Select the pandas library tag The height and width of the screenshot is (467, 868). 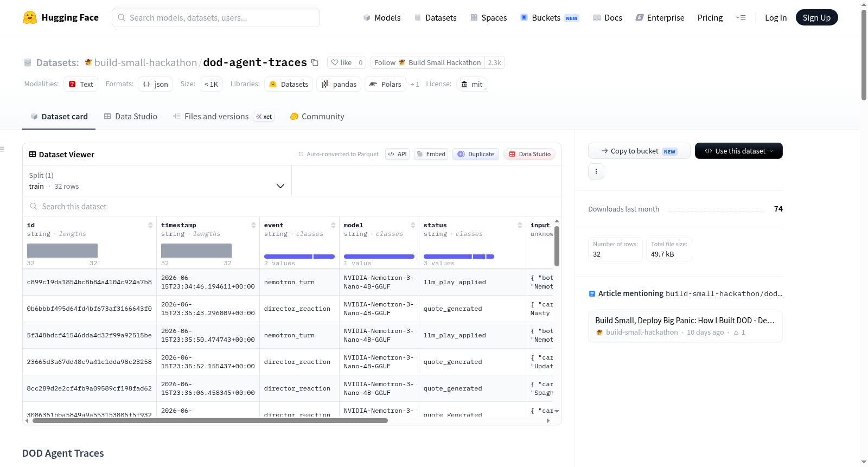click(339, 84)
